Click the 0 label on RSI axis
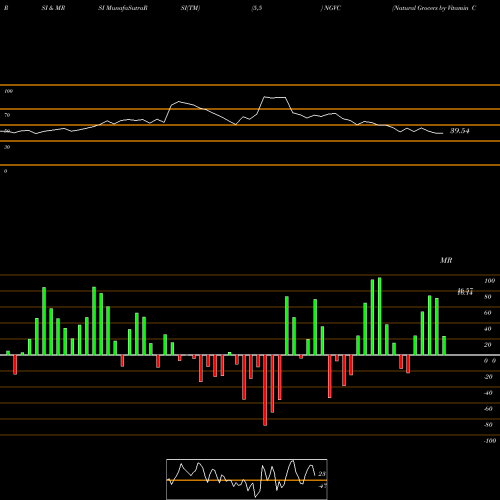The image size is (500, 500). (x=5, y=171)
